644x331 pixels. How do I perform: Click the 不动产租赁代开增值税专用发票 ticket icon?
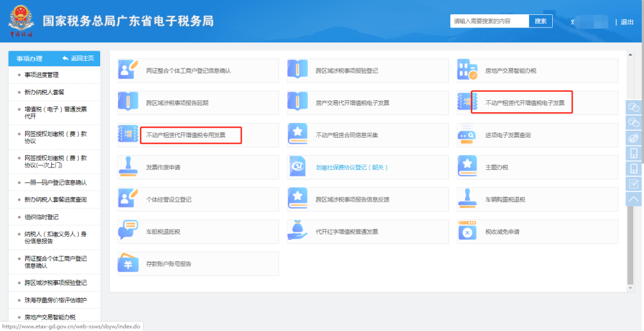click(128, 134)
